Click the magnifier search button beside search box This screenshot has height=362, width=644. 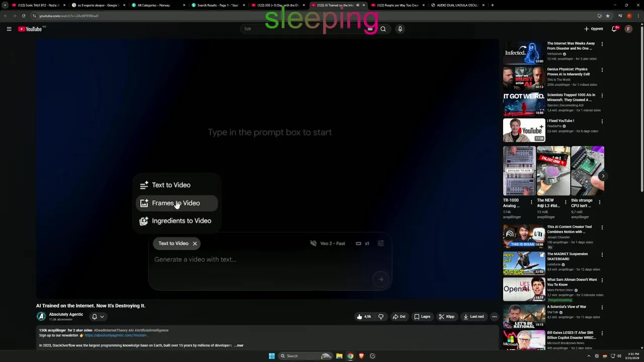coord(383,29)
